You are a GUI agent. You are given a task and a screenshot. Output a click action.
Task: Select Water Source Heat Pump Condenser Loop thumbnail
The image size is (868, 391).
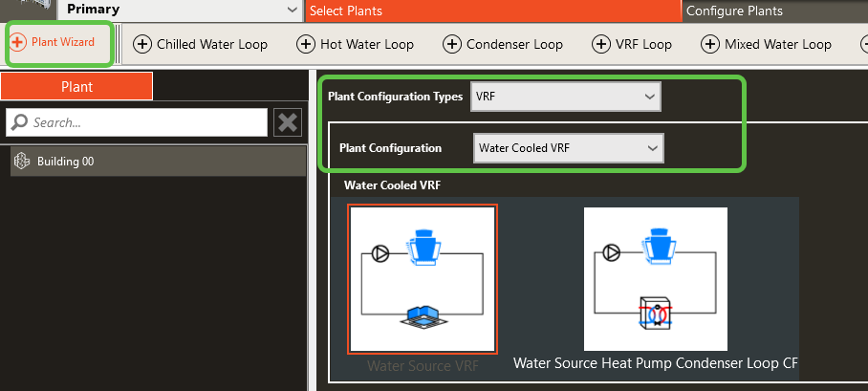(x=656, y=279)
